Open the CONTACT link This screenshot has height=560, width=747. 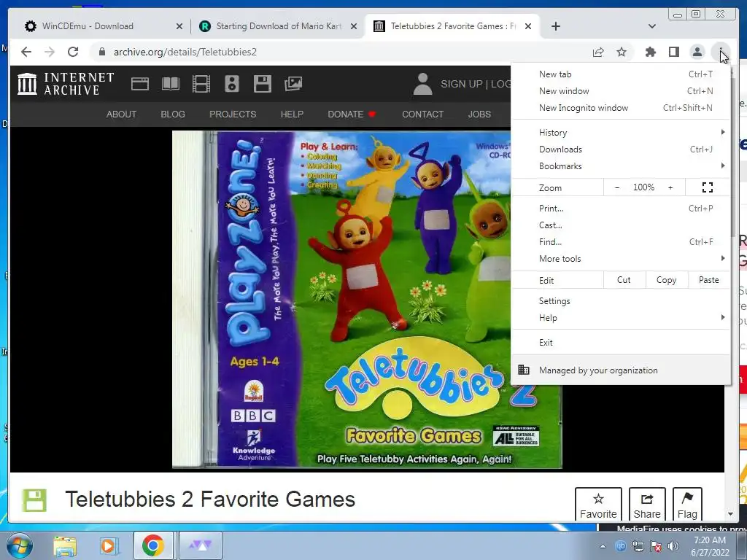coord(422,114)
